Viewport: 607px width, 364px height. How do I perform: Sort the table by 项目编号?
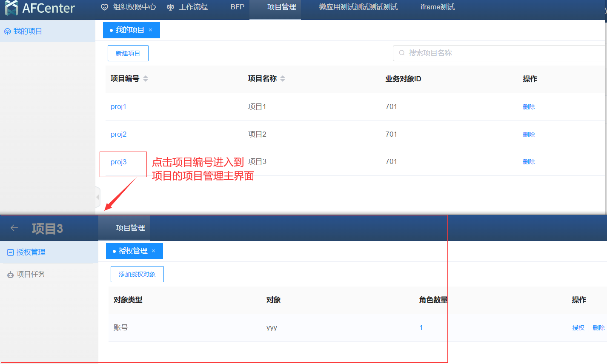coord(146,79)
